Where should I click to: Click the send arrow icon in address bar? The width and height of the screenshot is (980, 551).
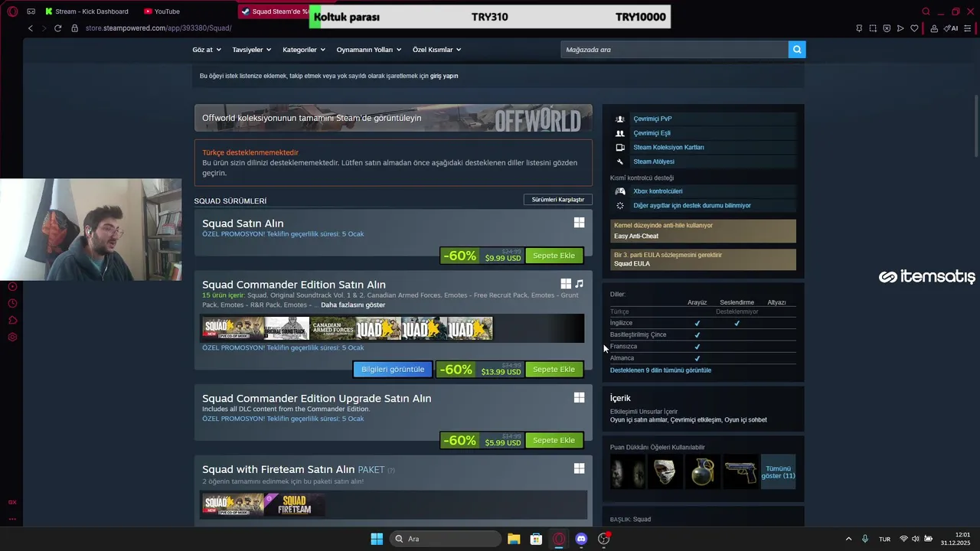point(900,28)
